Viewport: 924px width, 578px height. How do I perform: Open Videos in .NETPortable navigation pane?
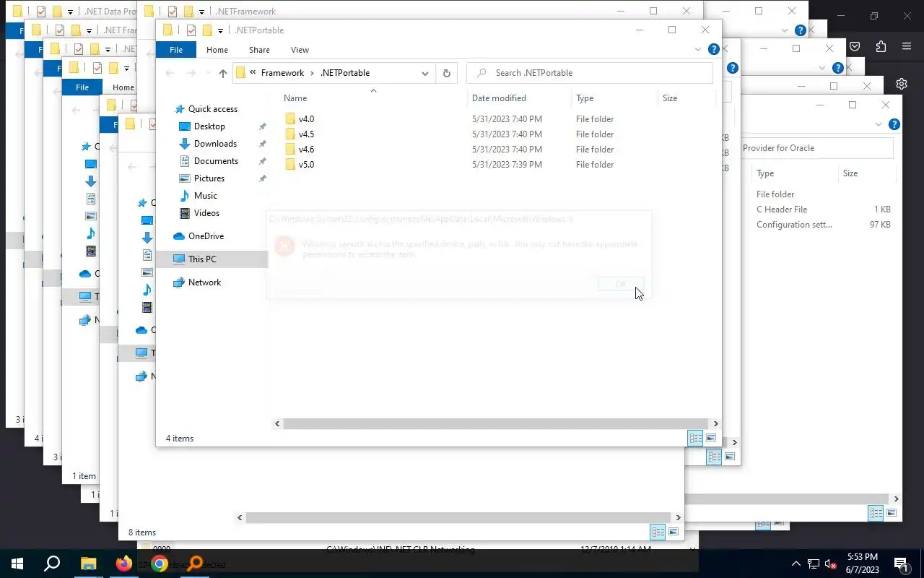206,213
